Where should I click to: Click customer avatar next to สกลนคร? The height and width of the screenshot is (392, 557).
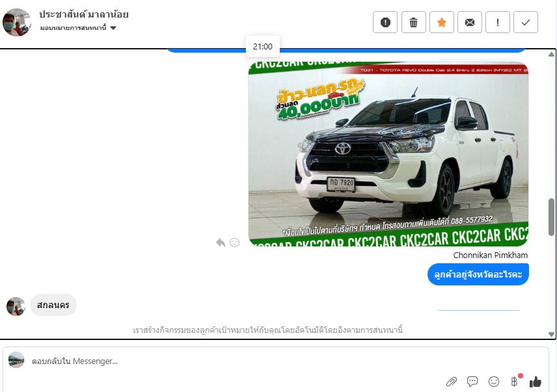(16, 306)
